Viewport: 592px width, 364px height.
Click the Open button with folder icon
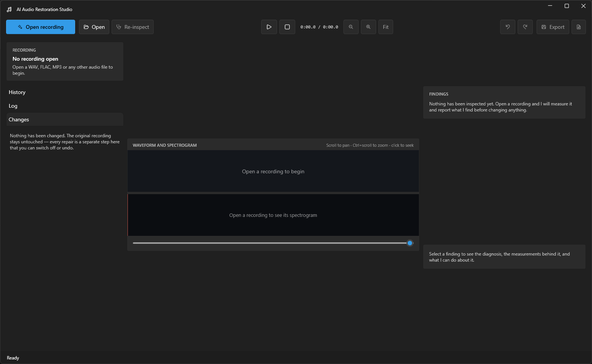pyautogui.click(x=94, y=27)
